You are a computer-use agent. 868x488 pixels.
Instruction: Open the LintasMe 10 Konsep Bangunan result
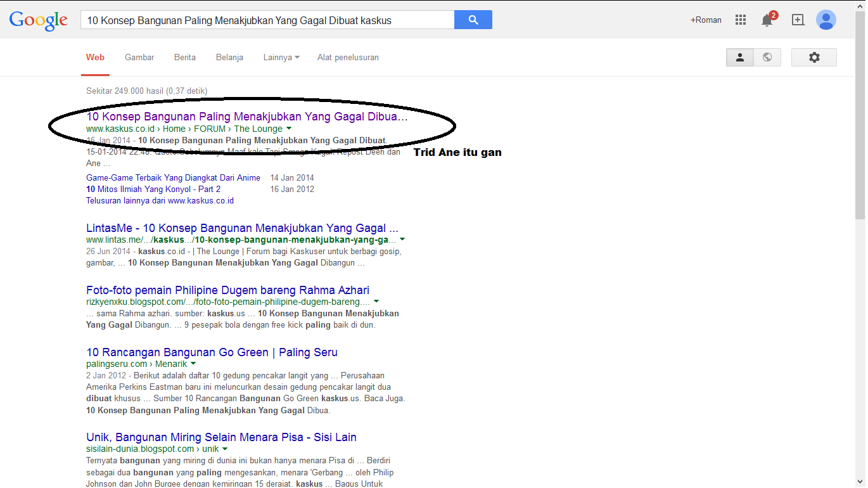(x=242, y=228)
